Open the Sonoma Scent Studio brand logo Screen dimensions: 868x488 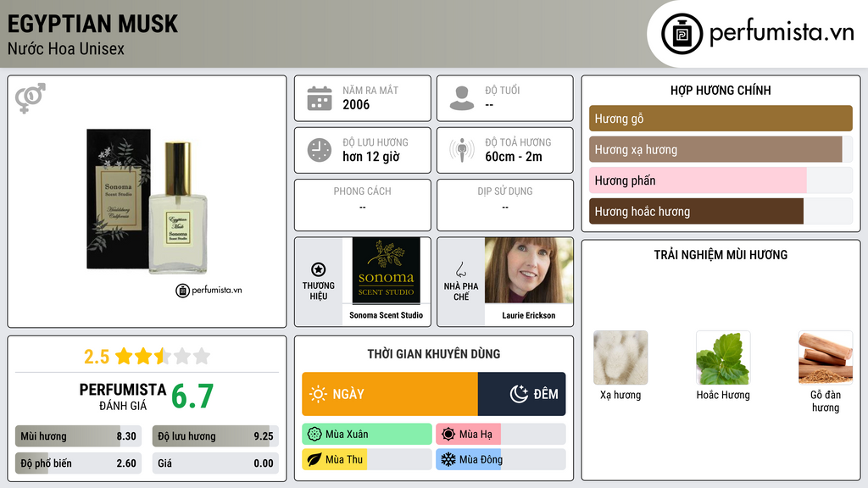click(x=386, y=270)
